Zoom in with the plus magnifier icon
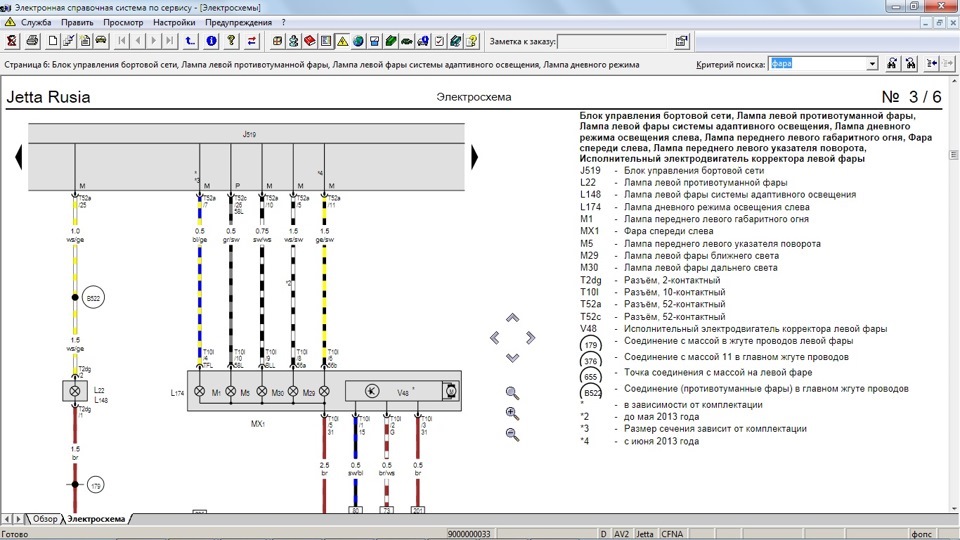Image resolution: width=960 pixels, height=540 pixels. (x=512, y=414)
